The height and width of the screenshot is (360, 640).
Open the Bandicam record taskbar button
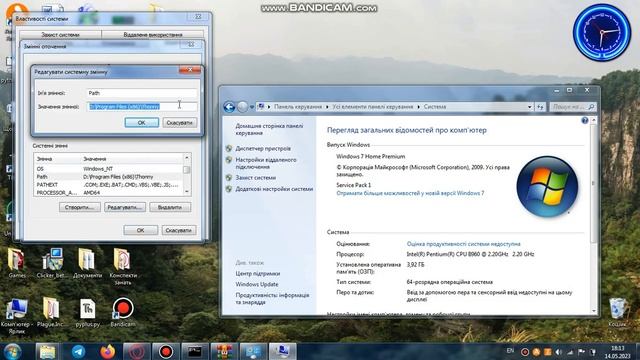pyautogui.click(x=166, y=351)
